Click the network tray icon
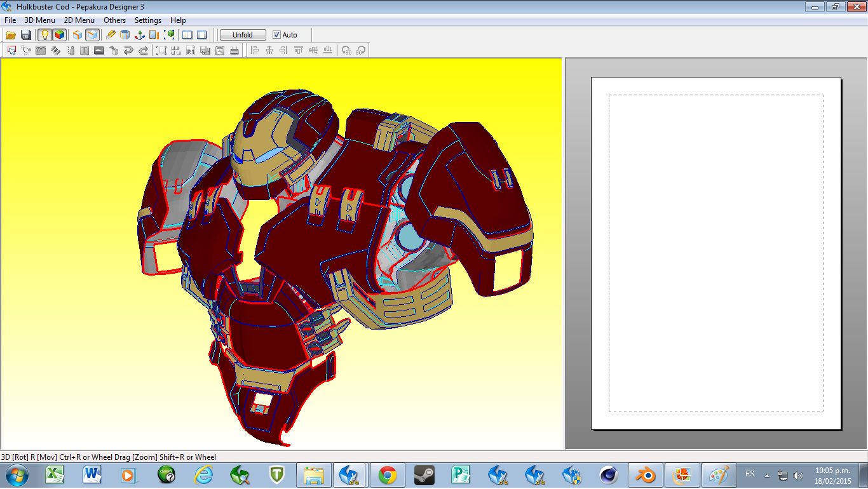 point(783,475)
